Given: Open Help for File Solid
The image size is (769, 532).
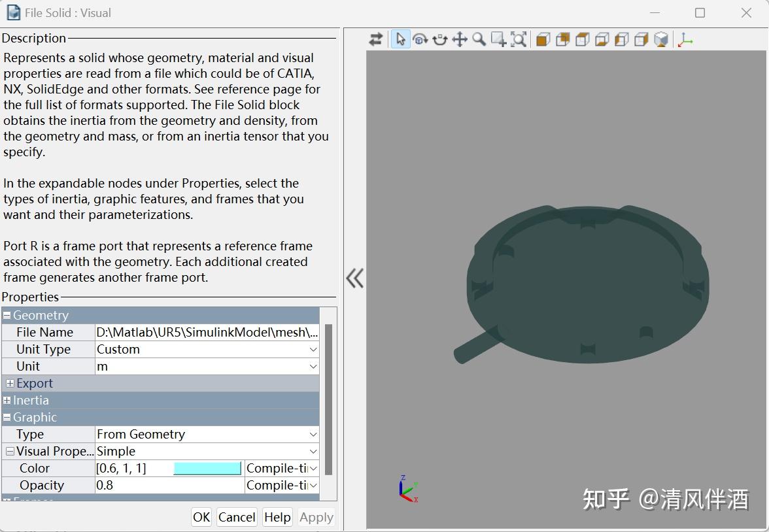Looking at the screenshot, I should tap(277, 517).
